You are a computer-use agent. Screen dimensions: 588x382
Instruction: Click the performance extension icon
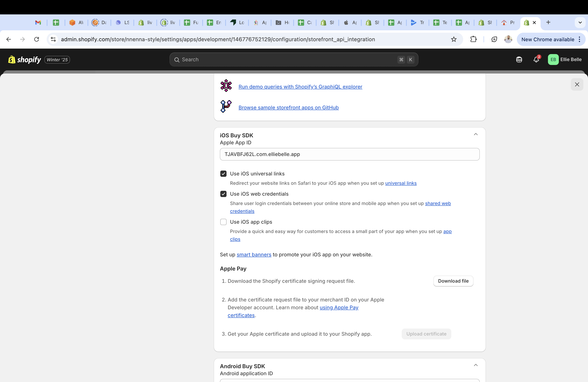[x=494, y=39]
